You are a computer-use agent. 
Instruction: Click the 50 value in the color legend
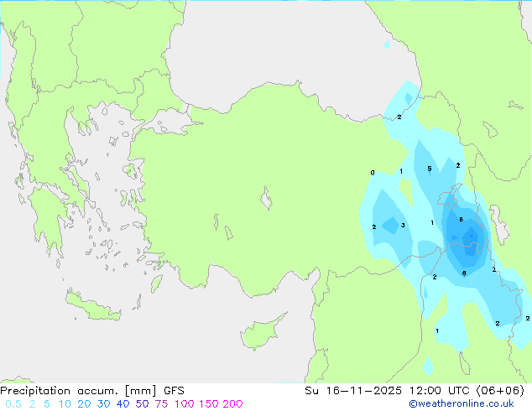click(x=142, y=404)
